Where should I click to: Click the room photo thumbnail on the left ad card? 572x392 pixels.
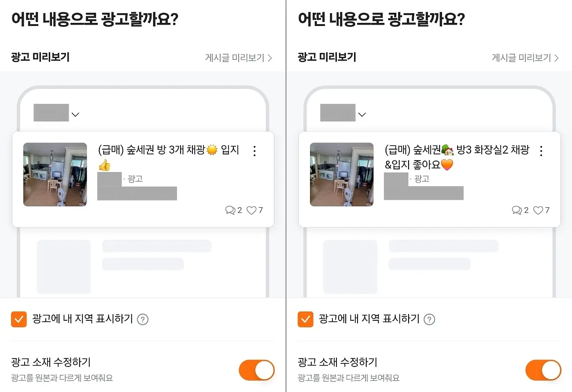(55, 174)
